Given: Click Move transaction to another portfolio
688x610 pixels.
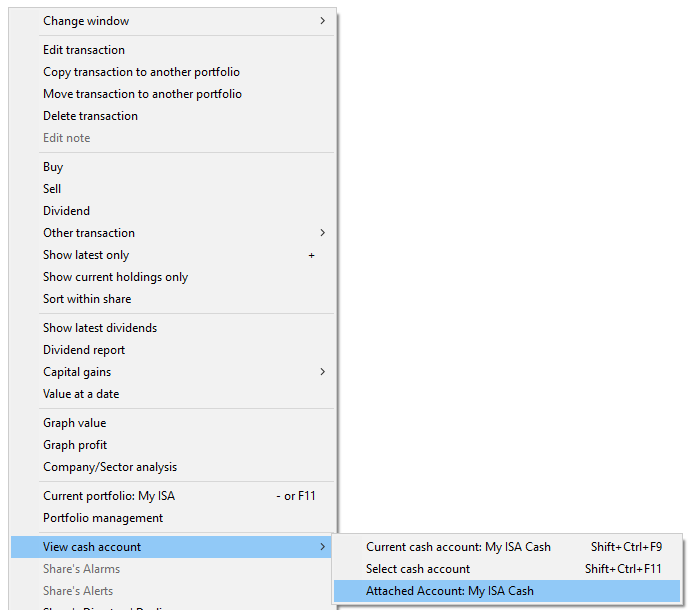Looking at the screenshot, I should 142,94.
